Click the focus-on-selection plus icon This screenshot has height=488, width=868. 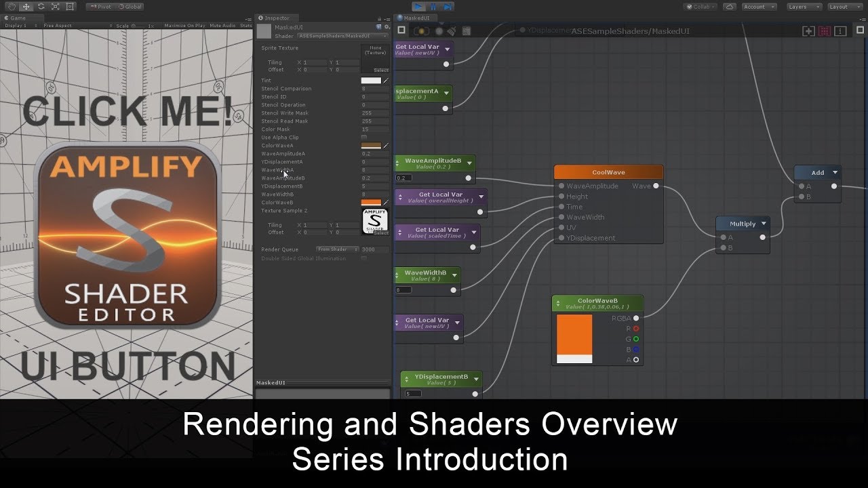click(808, 31)
